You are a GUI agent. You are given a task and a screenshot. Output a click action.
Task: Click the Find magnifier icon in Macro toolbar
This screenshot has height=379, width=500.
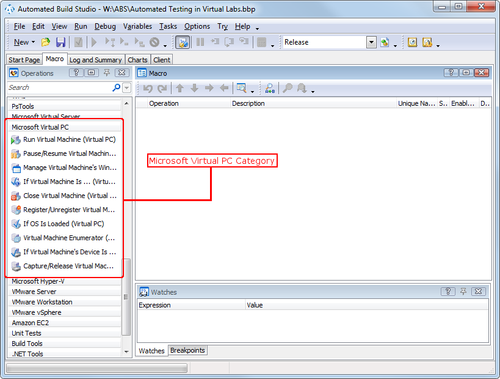click(287, 88)
